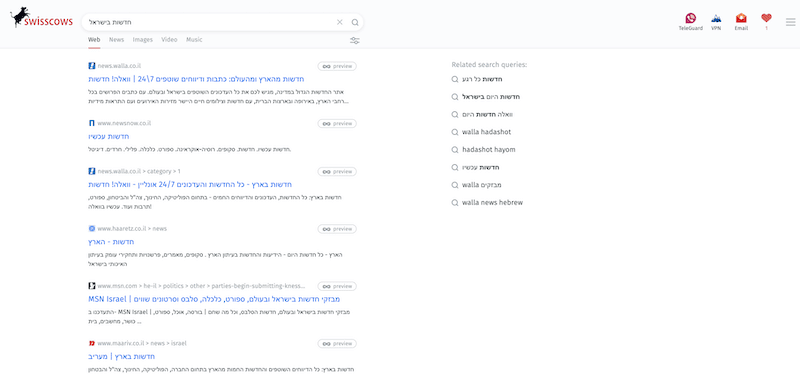Clear the search query with the X icon

340,22
